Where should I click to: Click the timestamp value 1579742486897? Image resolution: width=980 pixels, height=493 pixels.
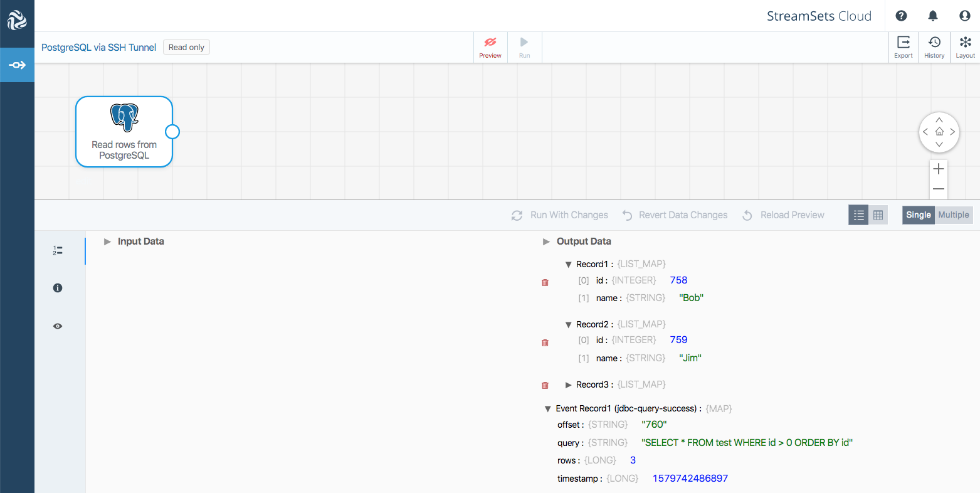pos(690,479)
